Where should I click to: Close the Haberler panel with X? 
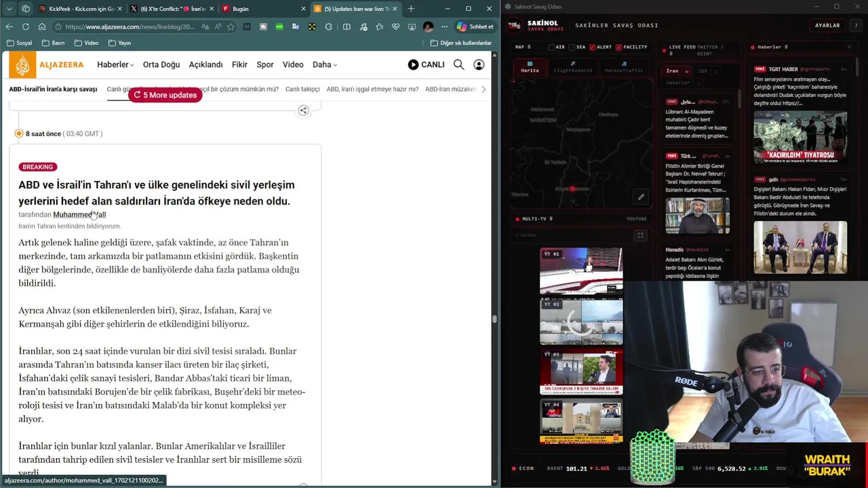(x=849, y=47)
